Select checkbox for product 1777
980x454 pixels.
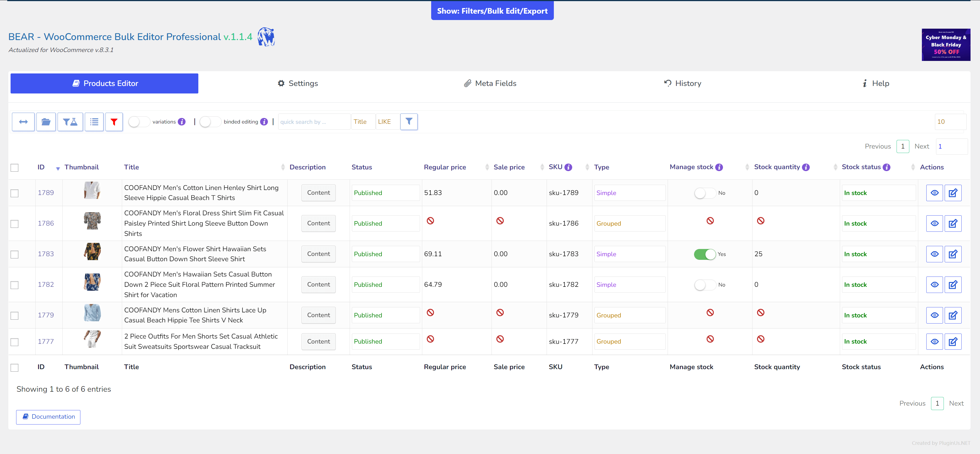14,342
